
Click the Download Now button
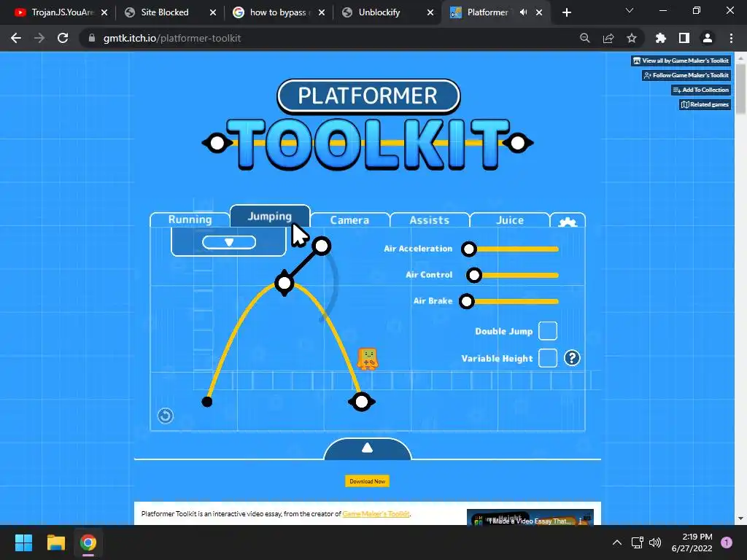tap(368, 481)
